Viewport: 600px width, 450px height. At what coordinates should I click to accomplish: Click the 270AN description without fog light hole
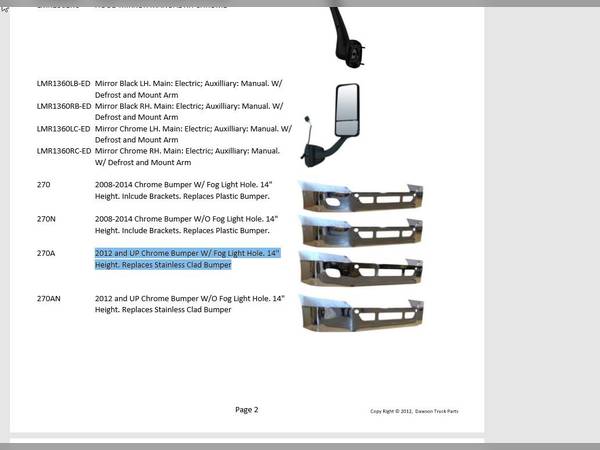coord(190,304)
